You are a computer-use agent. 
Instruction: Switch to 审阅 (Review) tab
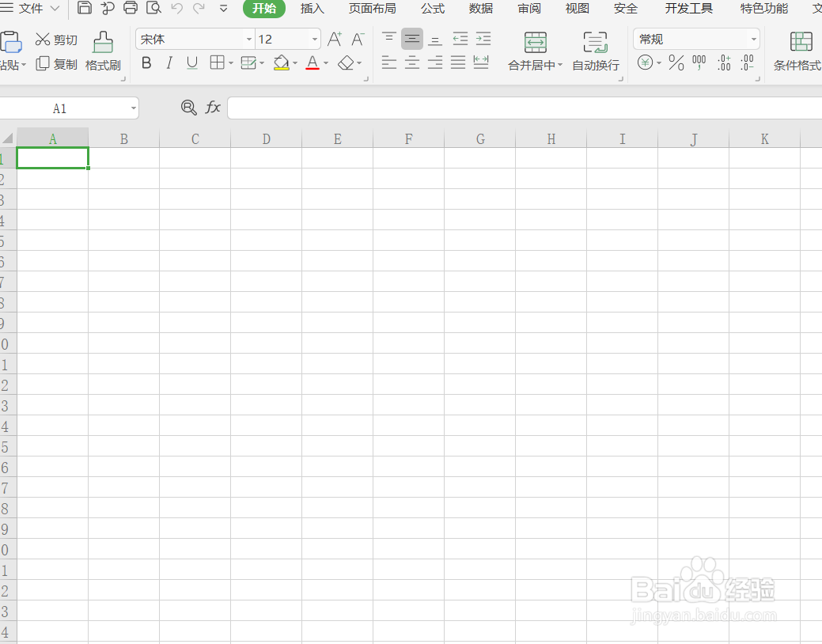(529, 9)
